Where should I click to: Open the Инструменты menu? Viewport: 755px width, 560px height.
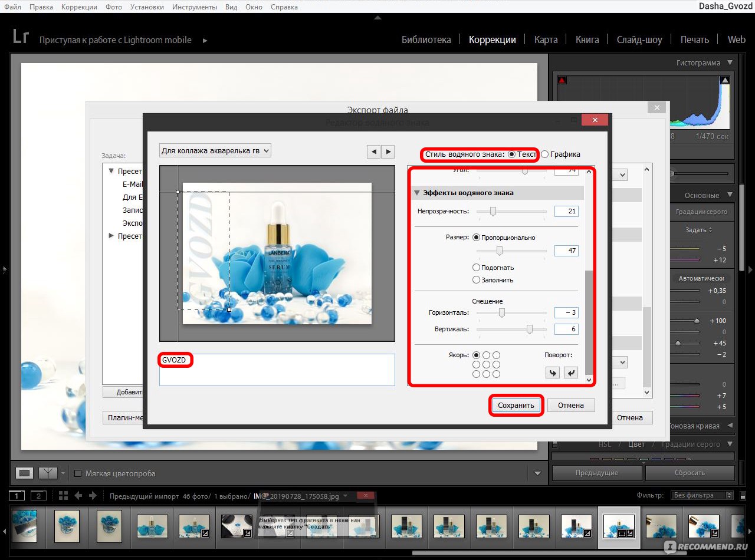(x=195, y=7)
